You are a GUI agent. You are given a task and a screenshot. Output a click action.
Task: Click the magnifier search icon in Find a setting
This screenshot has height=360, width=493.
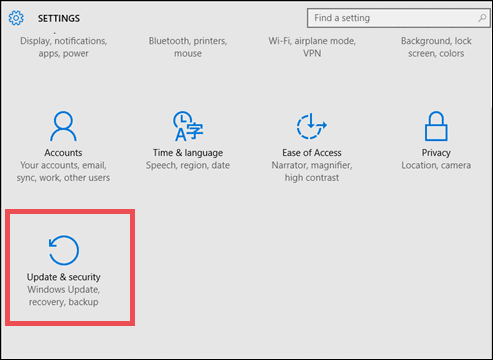(482, 18)
